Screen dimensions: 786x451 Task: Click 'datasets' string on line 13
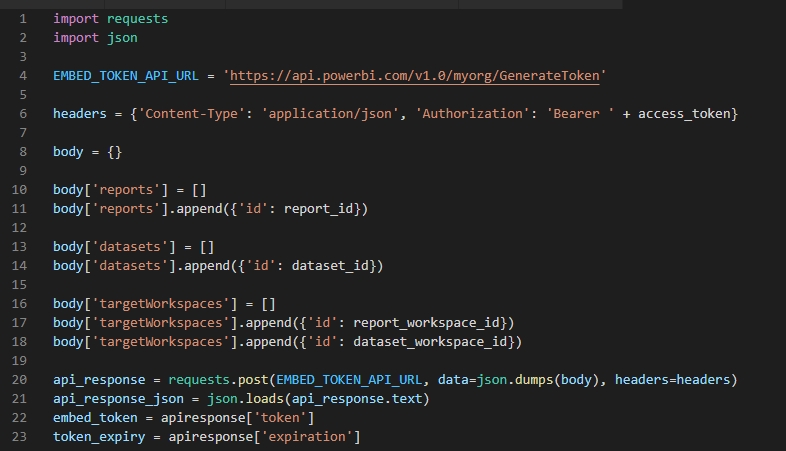[130, 247]
